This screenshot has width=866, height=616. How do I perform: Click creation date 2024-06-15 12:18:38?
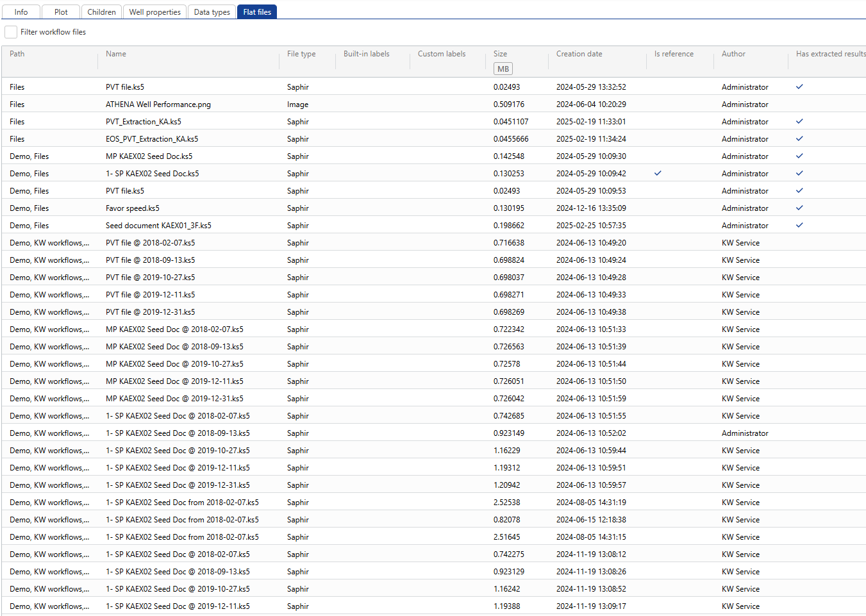click(x=591, y=520)
